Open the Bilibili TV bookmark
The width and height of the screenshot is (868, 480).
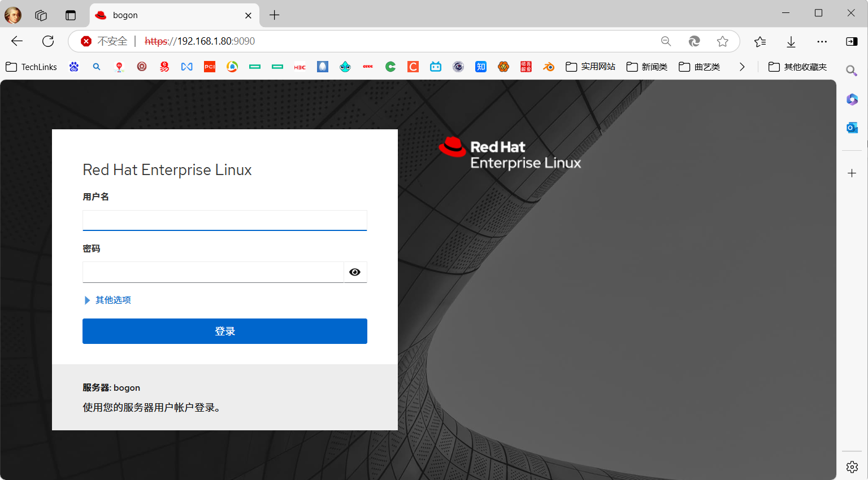click(x=436, y=67)
